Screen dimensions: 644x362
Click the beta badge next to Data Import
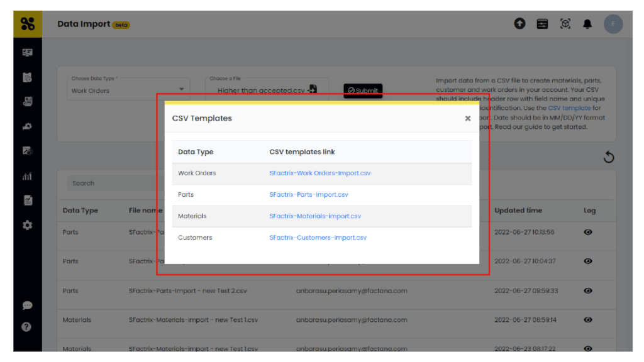point(121,25)
